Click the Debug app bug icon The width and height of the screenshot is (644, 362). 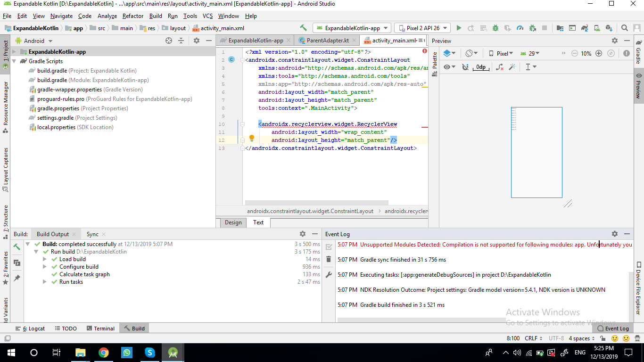[495, 28]
